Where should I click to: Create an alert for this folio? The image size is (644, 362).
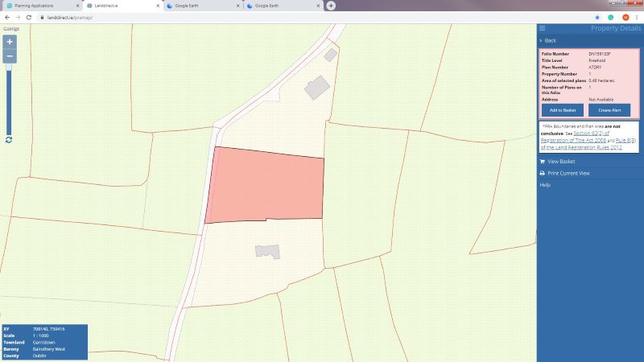[x=609, y=110]
